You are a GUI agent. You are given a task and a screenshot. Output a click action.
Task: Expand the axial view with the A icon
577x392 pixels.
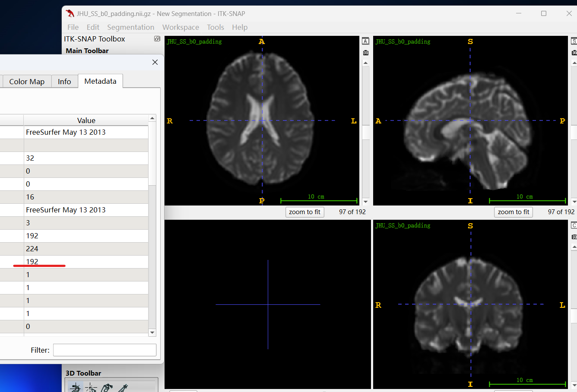[365, 41]
